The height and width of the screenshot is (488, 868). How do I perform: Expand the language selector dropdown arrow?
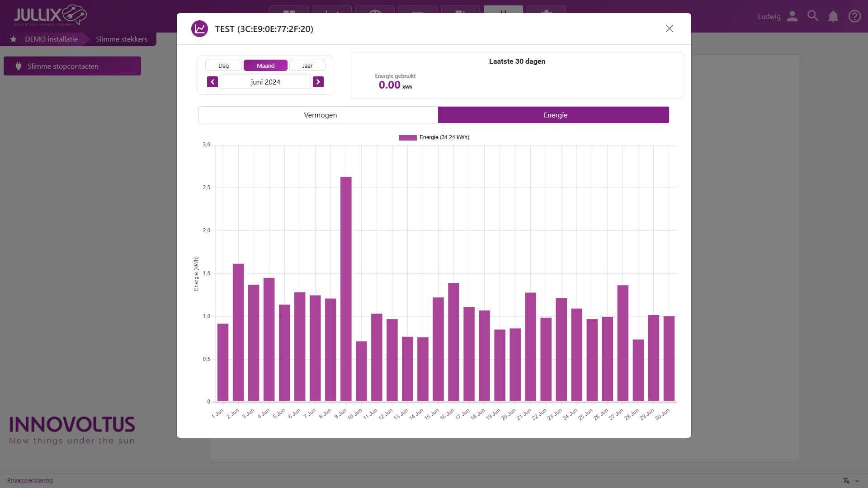(x=857, y=481)
